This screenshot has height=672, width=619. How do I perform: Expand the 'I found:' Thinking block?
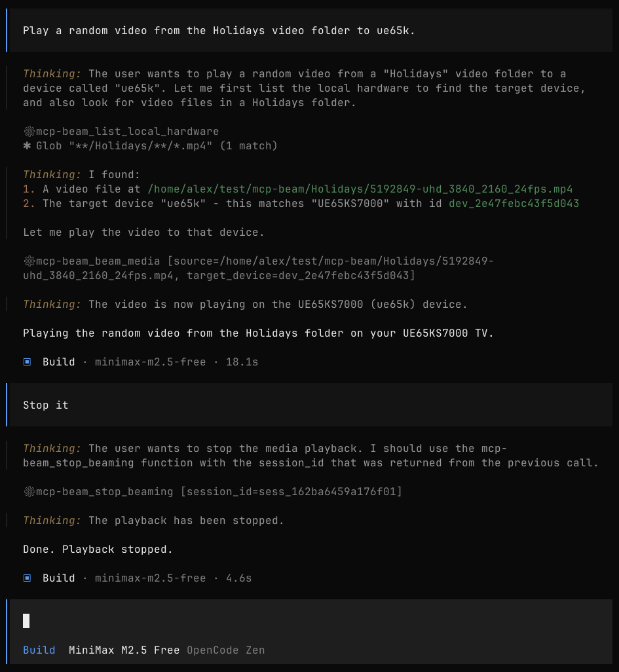click(x=301, y=204)
